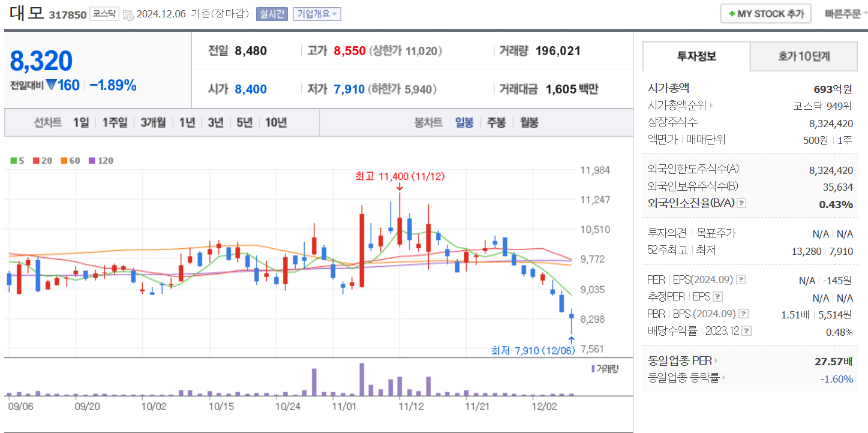Select the 주봉 chart tab

pos(496,122)
